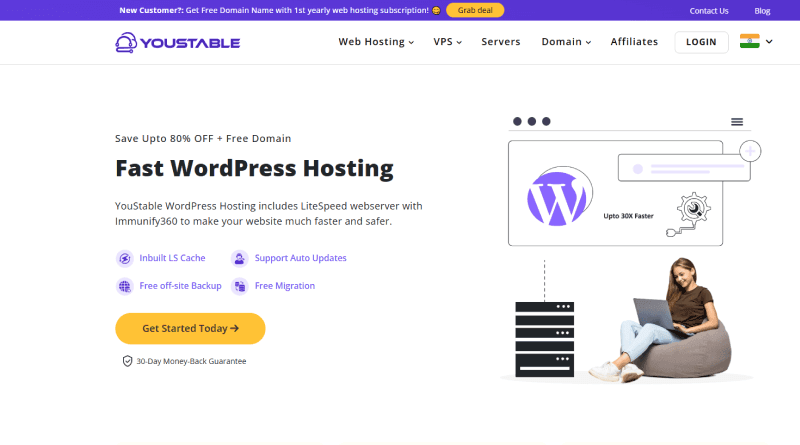
Task: Click the YouStable logo
Action: click(178, 43)
